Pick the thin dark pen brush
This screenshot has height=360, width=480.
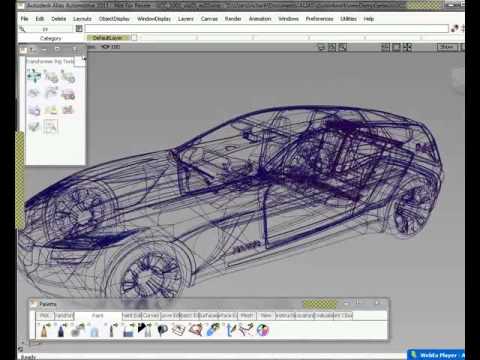pos(112,330)
